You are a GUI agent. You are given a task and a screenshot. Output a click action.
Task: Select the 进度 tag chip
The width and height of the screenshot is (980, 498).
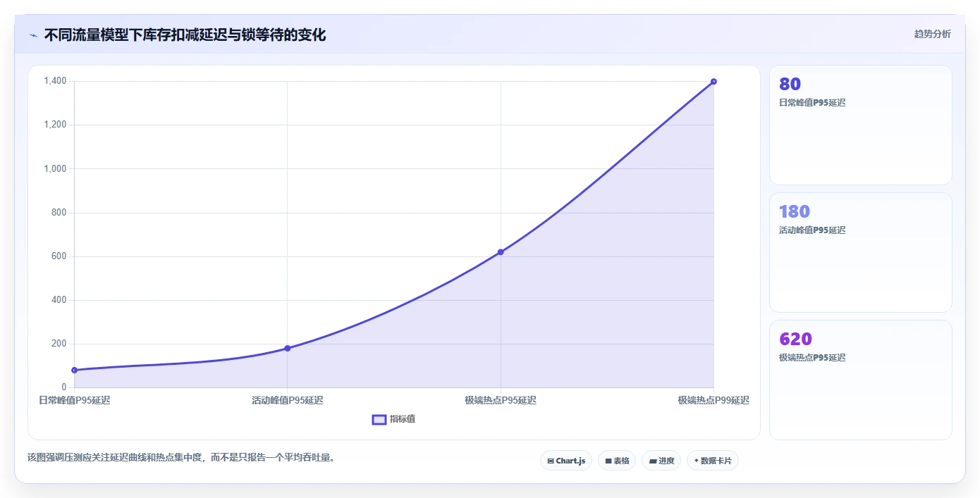tap(661, 461)
